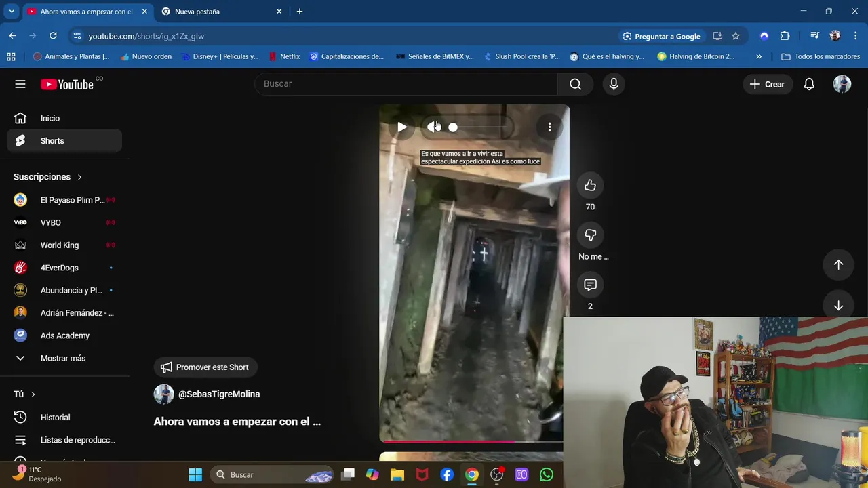868x488 pixels.
Task: Open File Explorer from the taskbar
Action: (397, 474)
